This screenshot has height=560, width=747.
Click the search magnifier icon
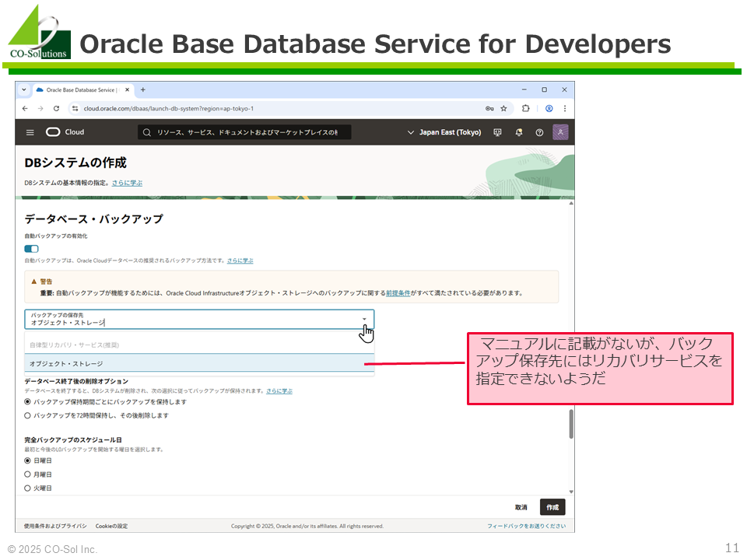coord(147,132)
